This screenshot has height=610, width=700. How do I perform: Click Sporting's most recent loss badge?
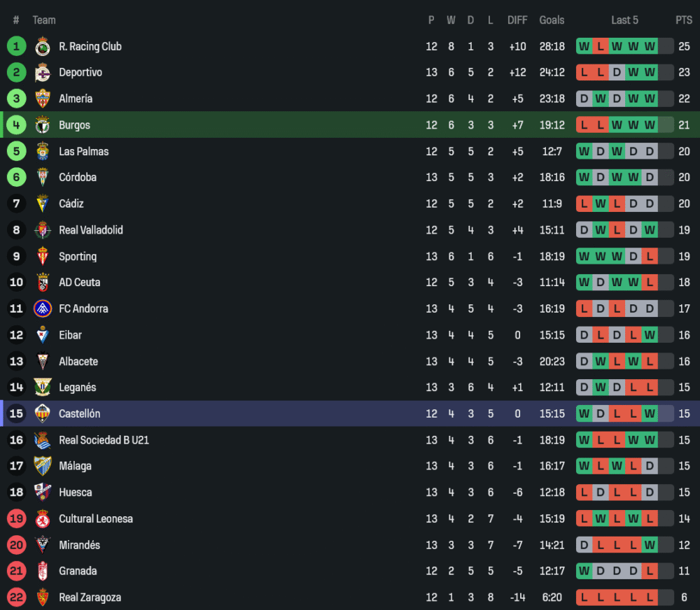[650, 257]
